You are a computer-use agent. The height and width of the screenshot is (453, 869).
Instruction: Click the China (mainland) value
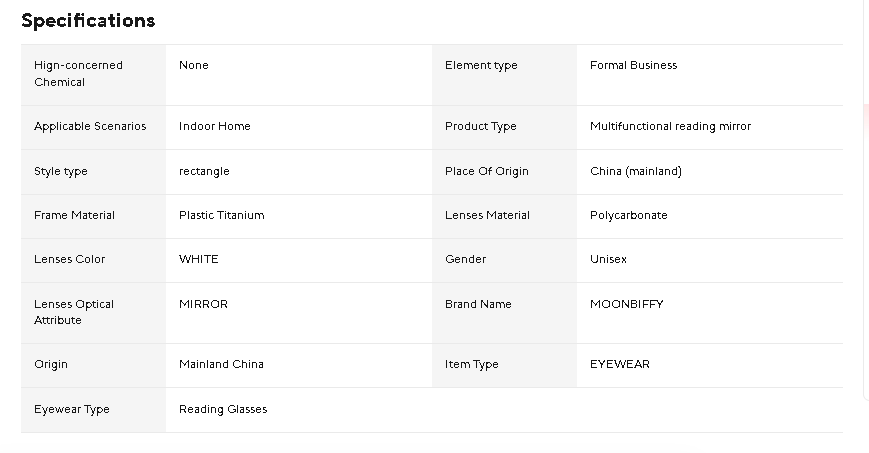[636, 172]
